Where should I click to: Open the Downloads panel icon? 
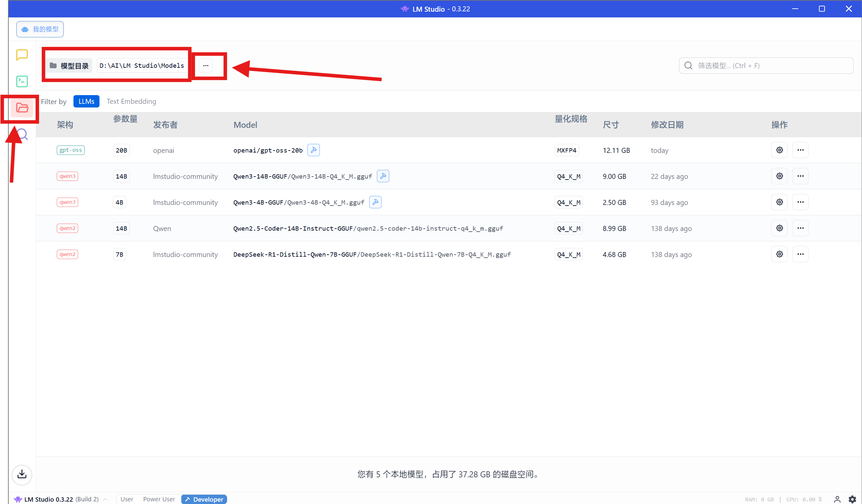coord(22,474)
